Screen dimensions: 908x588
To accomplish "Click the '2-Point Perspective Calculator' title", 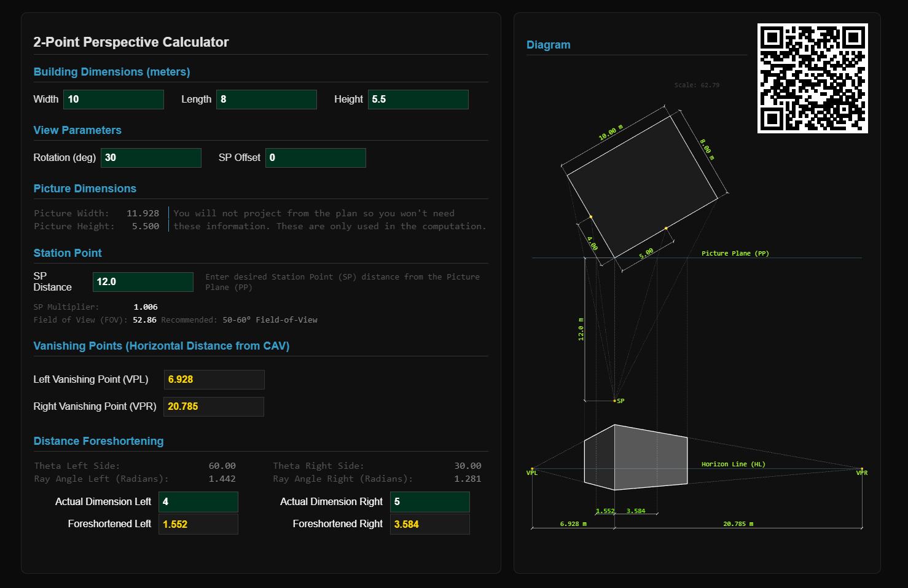I will (131, 42).
